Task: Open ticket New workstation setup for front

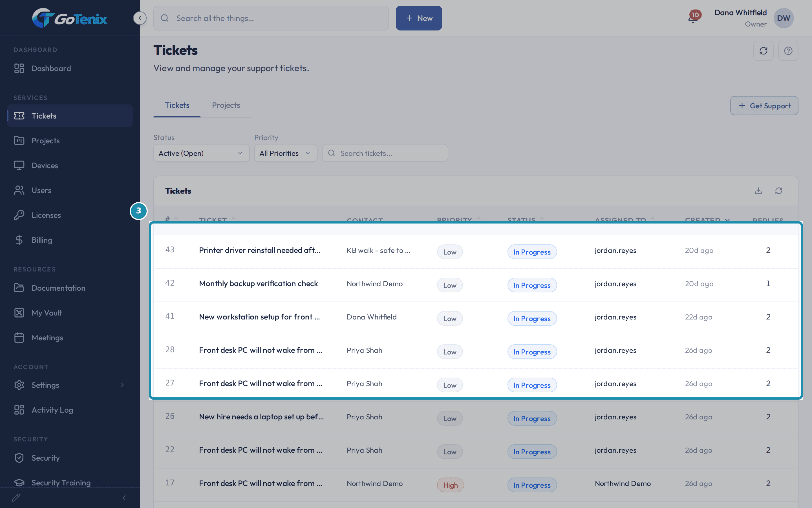Action: point(259,317)
